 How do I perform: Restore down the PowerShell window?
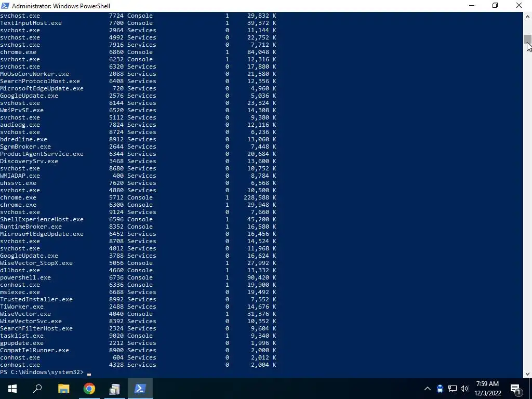495,5
